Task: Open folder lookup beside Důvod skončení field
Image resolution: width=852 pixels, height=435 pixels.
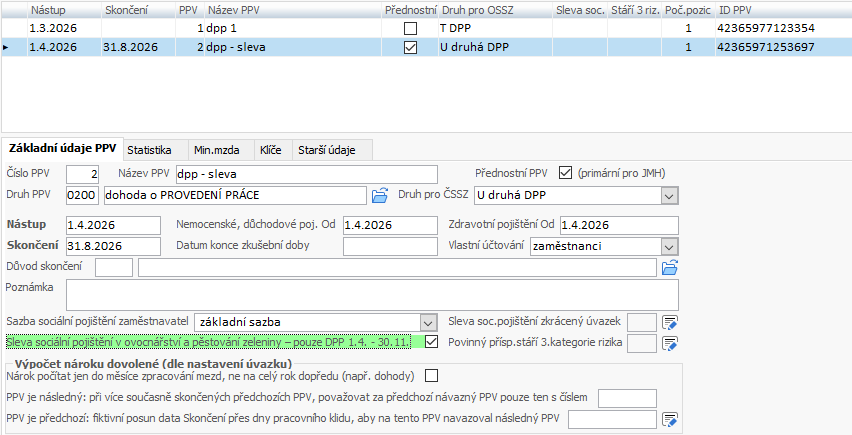Action: coord(670,267)
